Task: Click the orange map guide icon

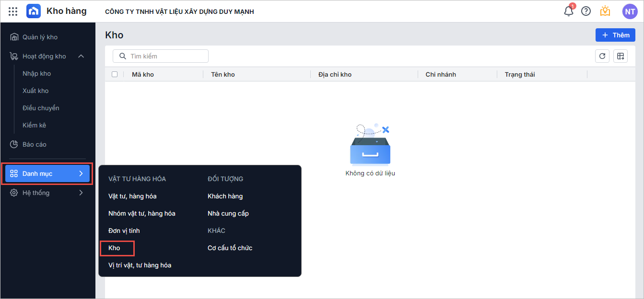Action: click(605, 11)
